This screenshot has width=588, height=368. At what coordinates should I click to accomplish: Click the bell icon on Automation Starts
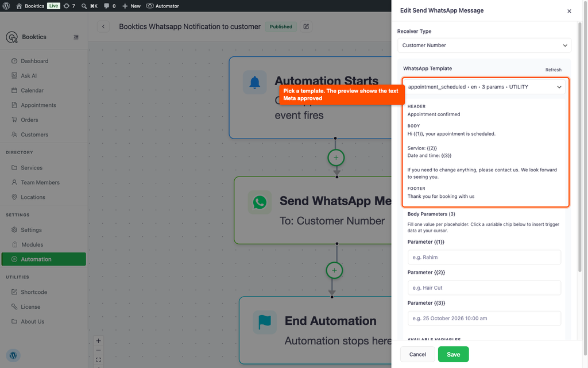[x=254, y=82]
